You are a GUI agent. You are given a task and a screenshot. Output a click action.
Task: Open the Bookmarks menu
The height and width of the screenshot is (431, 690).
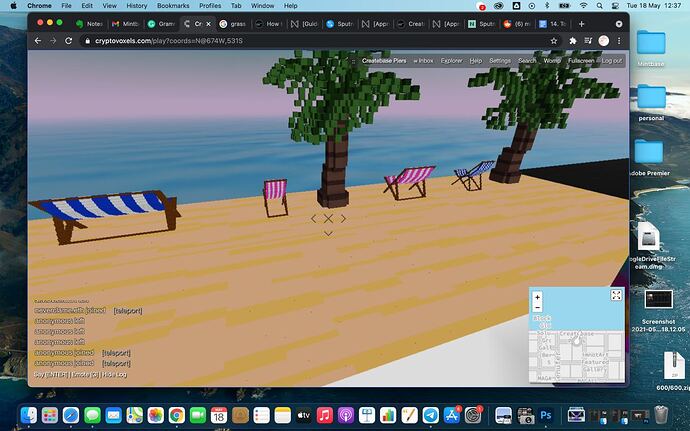pos(173,6)
